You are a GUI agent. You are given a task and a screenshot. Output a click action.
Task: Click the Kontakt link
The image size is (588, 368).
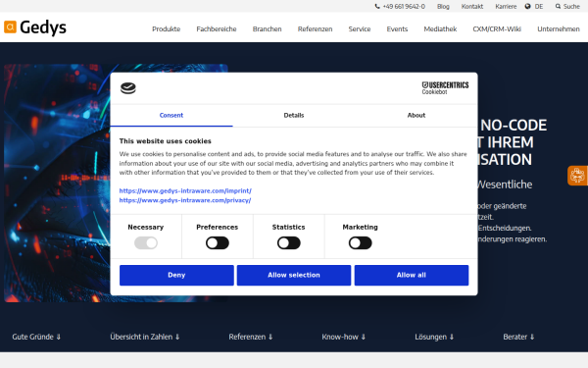pos(472,7)
